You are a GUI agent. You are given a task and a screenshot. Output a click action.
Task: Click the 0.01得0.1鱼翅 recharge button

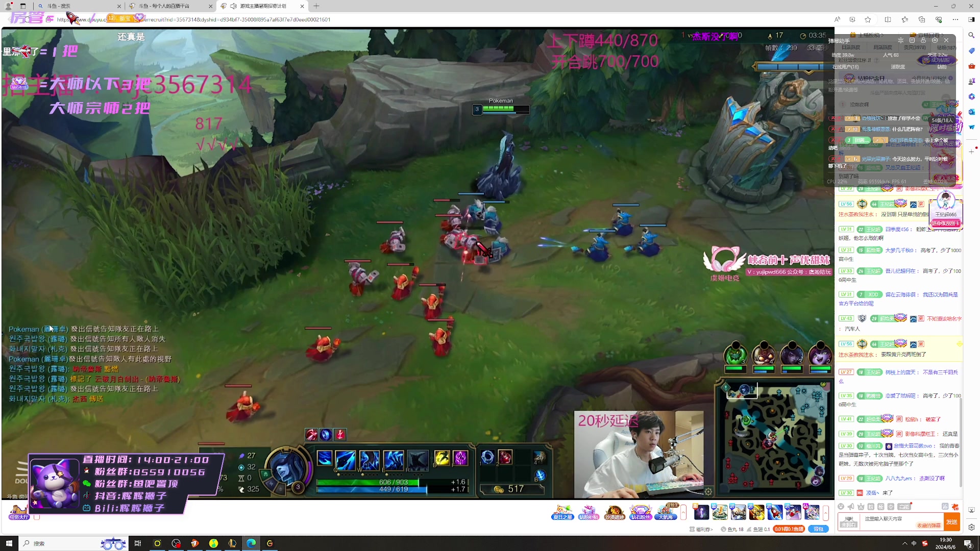tap(789, 529)
